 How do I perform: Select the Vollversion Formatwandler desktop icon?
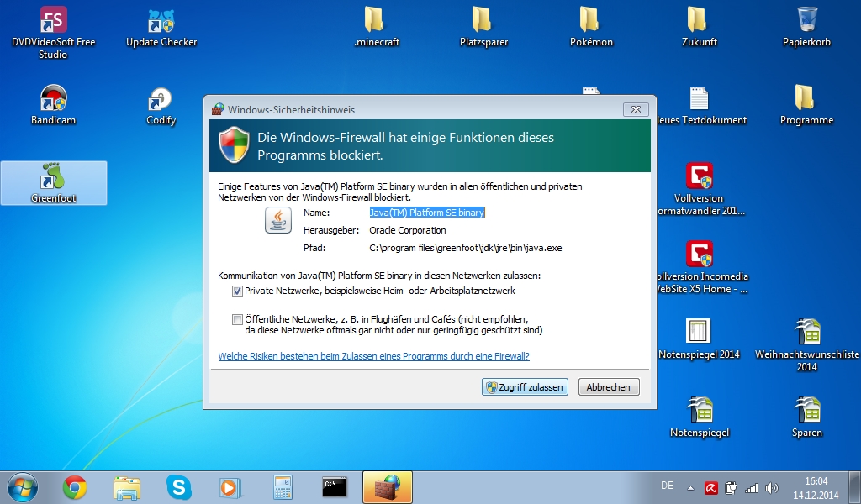point(699,189)
